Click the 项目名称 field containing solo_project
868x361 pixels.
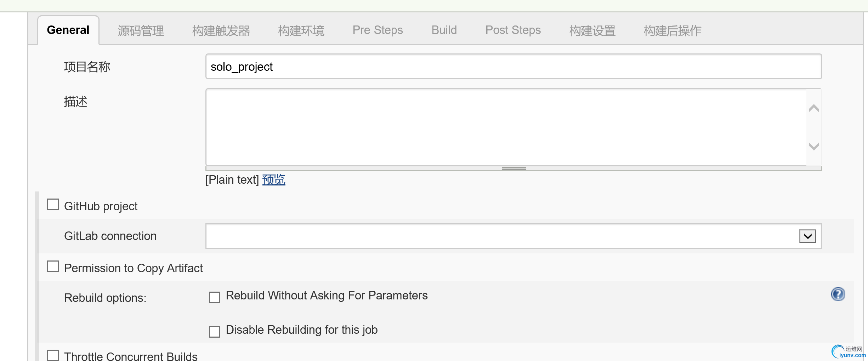point(514,67)
